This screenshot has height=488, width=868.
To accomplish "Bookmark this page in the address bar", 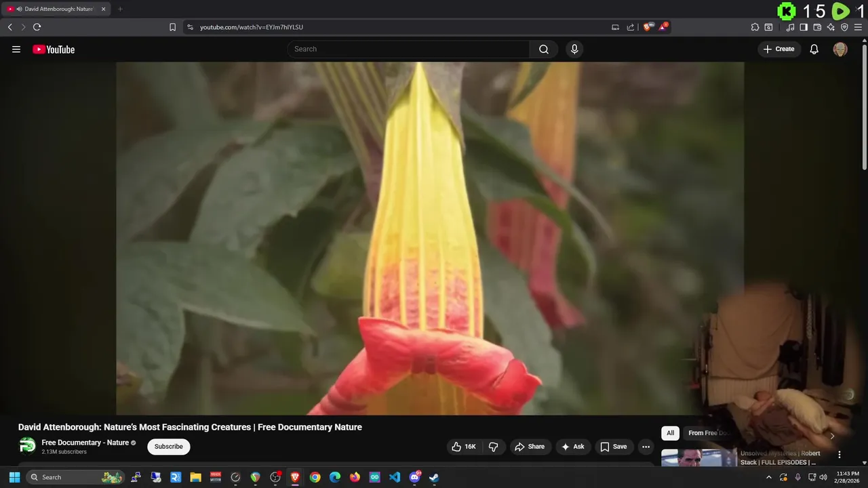I will pyautogui.click(x=172, y=27).
